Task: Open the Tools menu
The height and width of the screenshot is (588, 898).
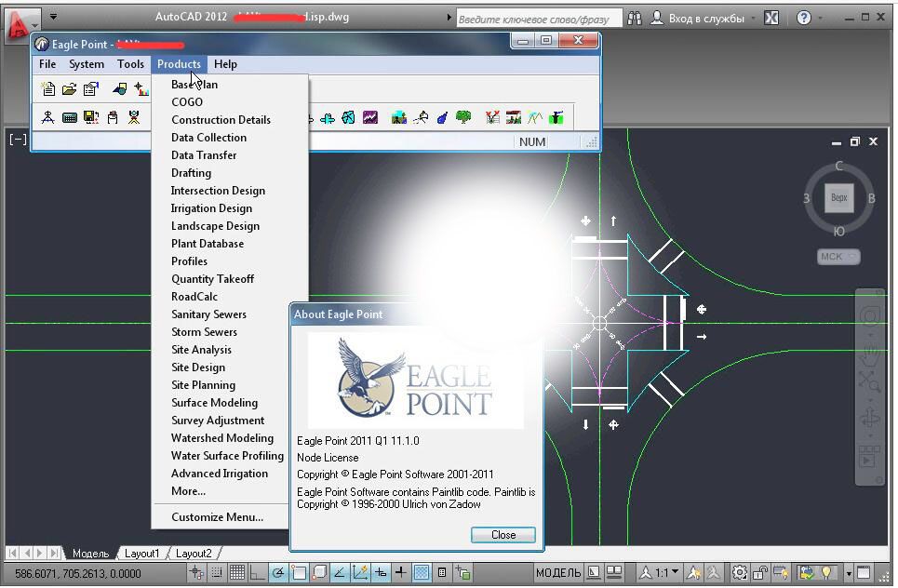Action: (130, 64)
